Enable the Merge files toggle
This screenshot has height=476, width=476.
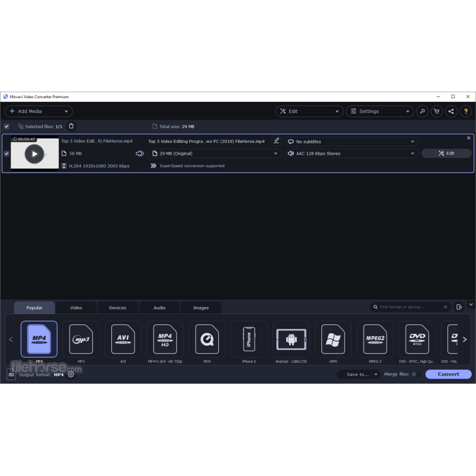[x=416, y=374]
